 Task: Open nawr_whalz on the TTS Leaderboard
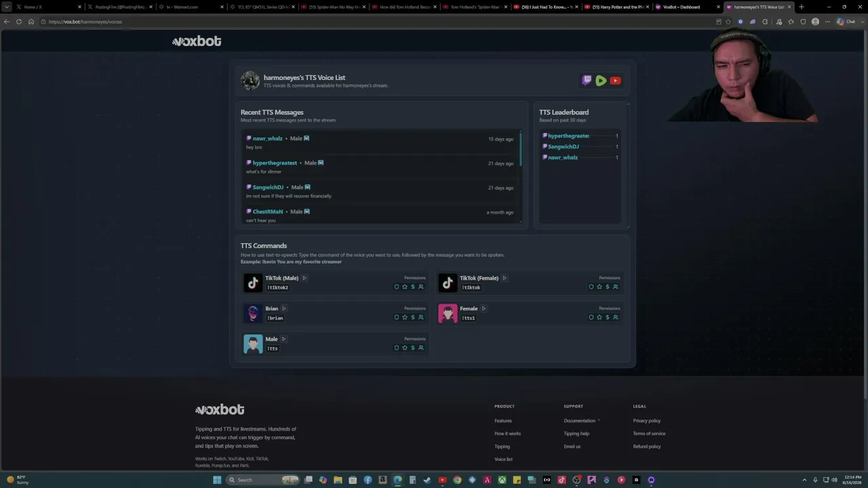click(x=563, y=157)
